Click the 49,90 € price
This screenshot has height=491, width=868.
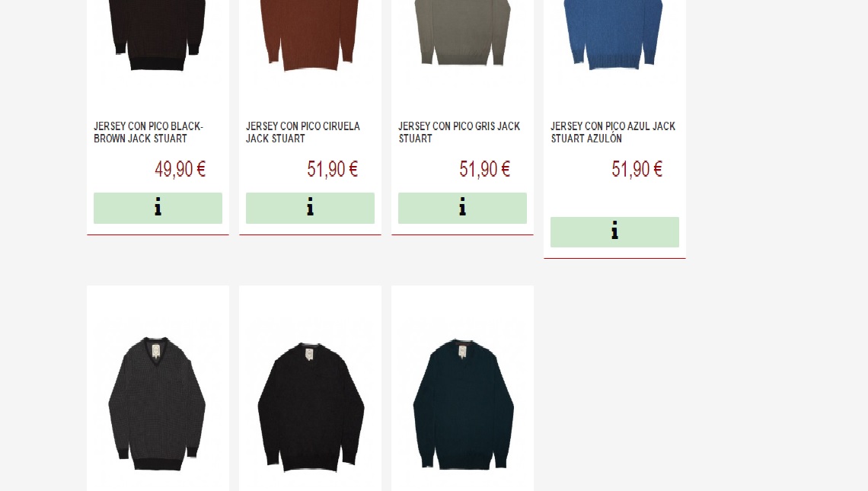pos(180,169)
